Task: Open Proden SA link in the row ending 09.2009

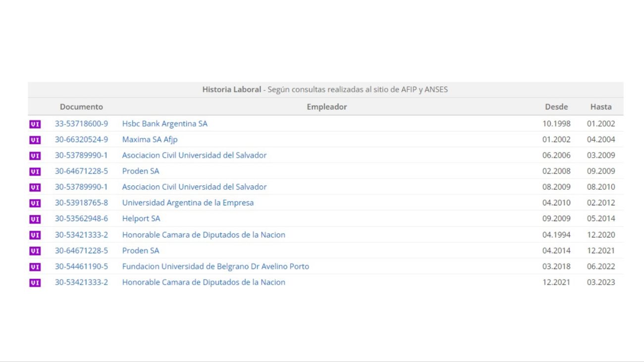Action: click(141, 171)
